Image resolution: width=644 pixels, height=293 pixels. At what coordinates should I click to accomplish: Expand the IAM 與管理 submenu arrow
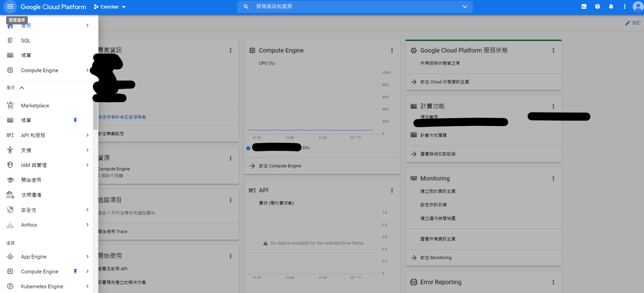pos(87,165)
